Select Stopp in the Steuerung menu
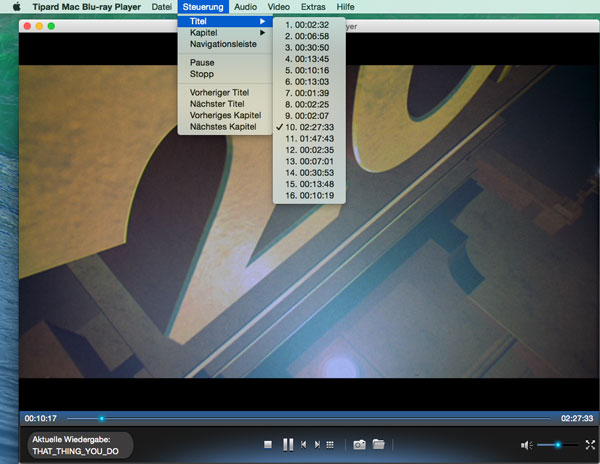600x464 pixels. [225, 74]
